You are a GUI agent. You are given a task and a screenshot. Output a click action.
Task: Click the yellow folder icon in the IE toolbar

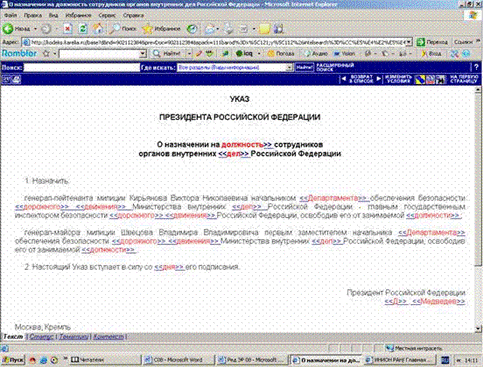(x=265, y=29)
